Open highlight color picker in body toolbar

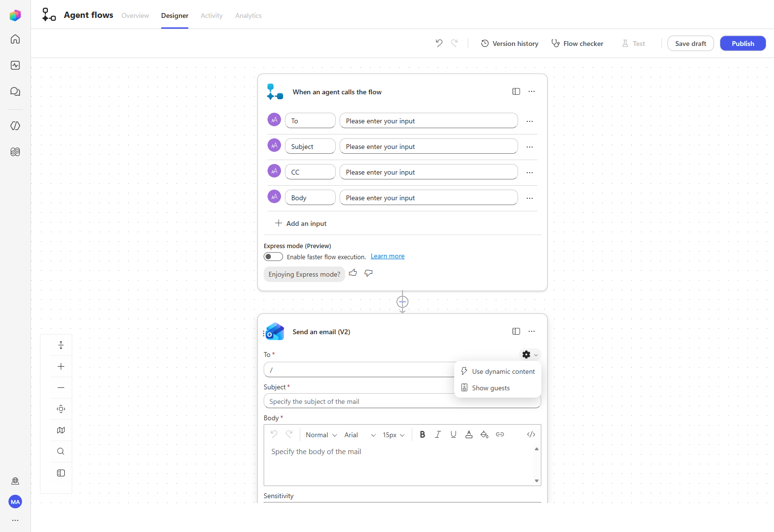click(x=484, y=434)
